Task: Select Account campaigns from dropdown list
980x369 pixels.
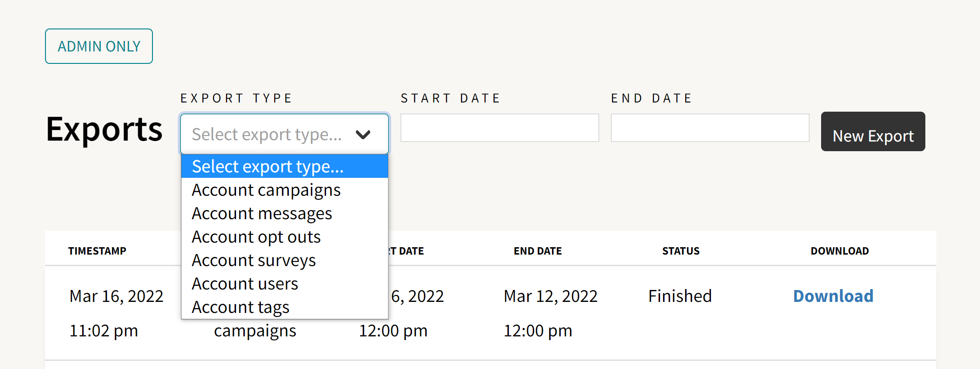Action: click(266, 190)
